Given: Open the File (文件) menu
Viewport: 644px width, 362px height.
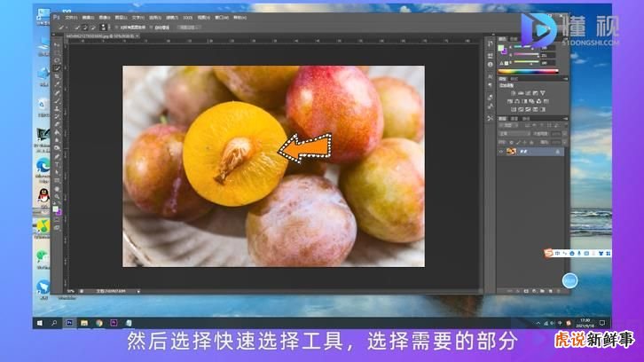Looking at the screenshot, I should [x=71, y=18].
